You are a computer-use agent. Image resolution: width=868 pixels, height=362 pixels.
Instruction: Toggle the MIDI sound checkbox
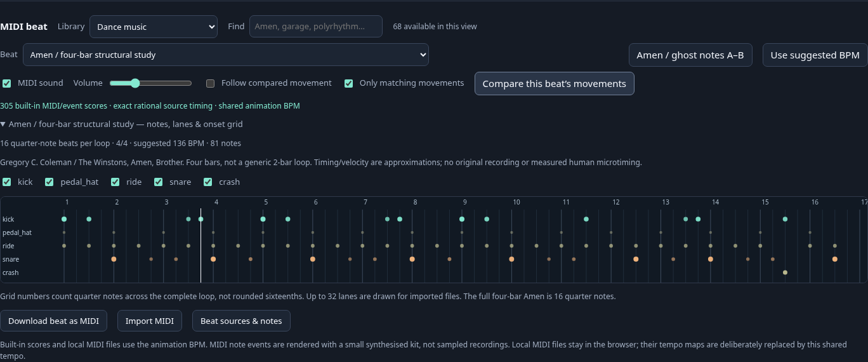tap(7, 83)
